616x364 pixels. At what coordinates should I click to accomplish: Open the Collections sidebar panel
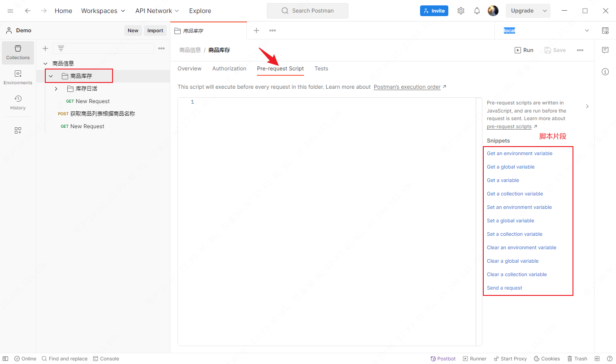[18, 52]
